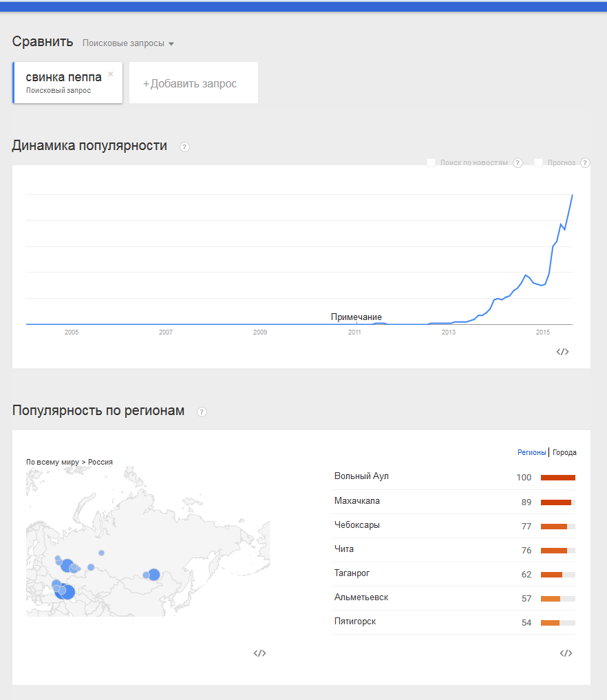The image size is (607, 700).
Task: Remove the свинка пеппа search term
Action: 111,74
